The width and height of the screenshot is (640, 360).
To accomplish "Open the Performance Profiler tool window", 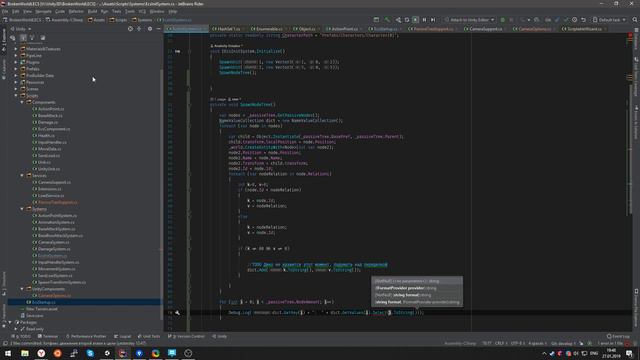I will (x=86, y=336).
